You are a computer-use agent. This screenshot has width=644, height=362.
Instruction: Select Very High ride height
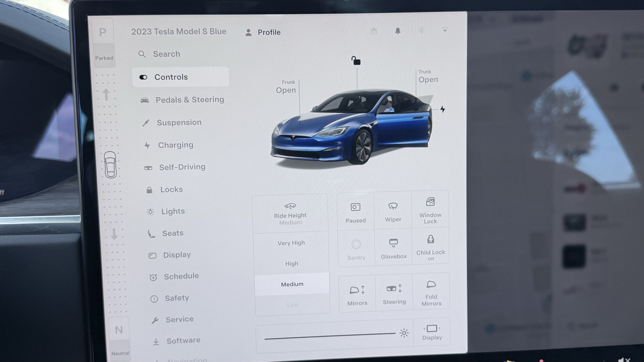point(291,243)
